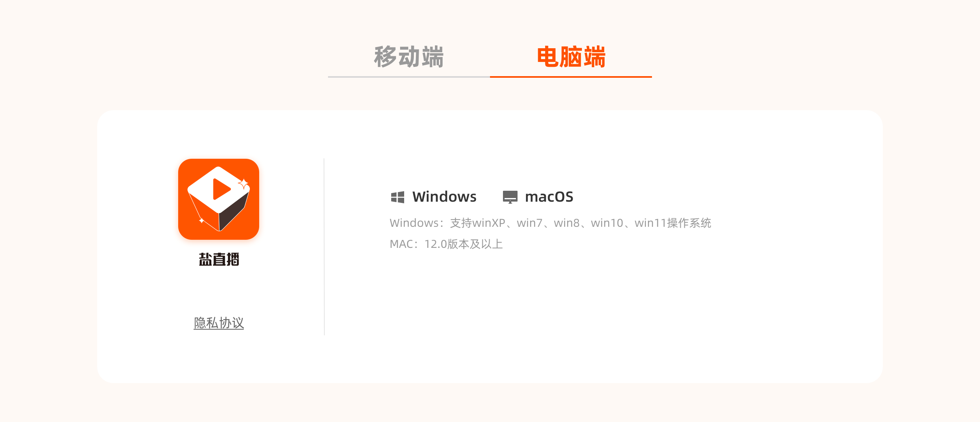
Task: Click the Windows system requirements text line
Action: point(550,223)
